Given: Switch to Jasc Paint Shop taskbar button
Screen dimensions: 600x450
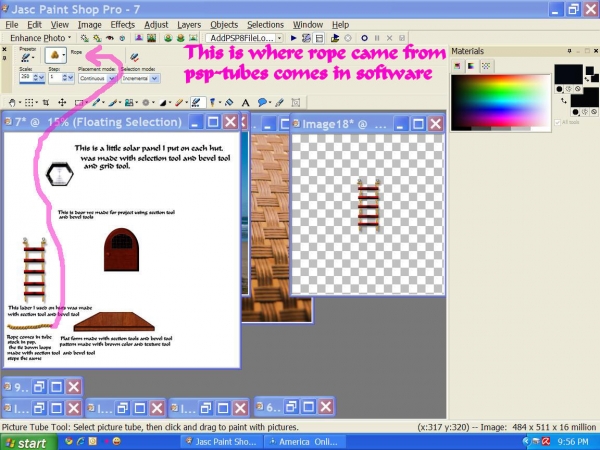Looking at the screenshot, I should click(x=221, y=442).
